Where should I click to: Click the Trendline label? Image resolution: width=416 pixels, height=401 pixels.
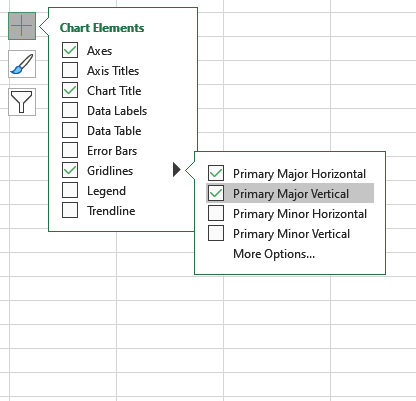111,211
